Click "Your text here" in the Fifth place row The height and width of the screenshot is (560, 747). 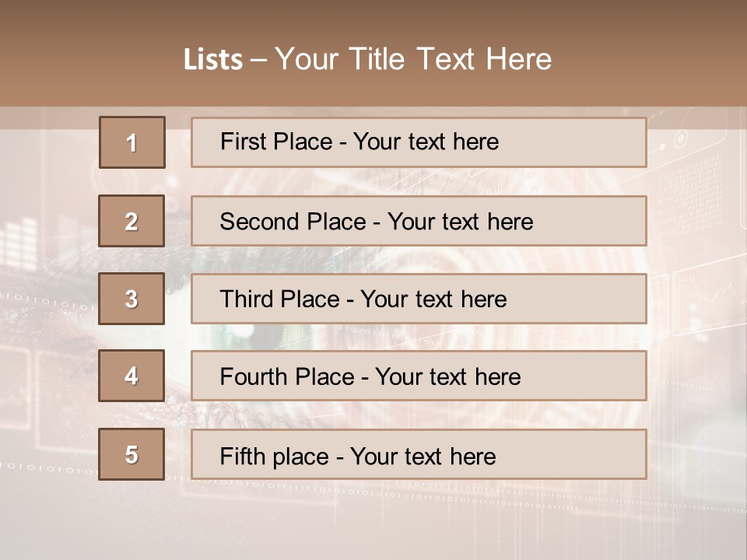click(x=423, y=456)
